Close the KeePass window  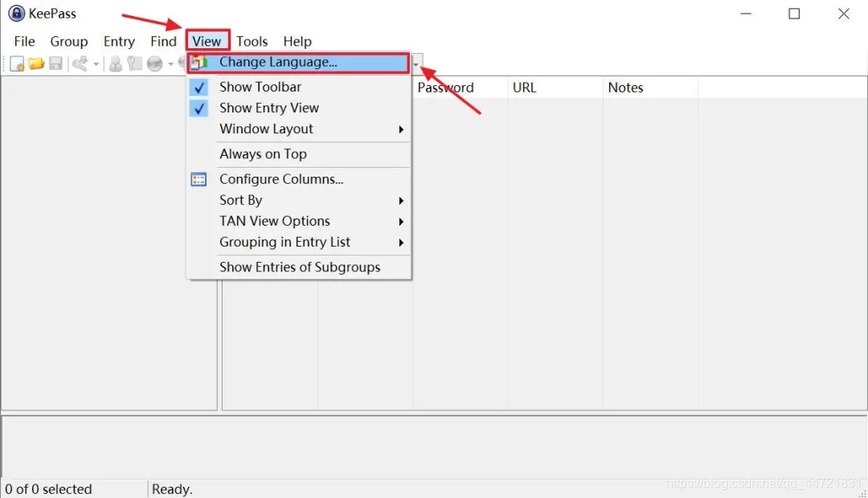click(844, 14)
